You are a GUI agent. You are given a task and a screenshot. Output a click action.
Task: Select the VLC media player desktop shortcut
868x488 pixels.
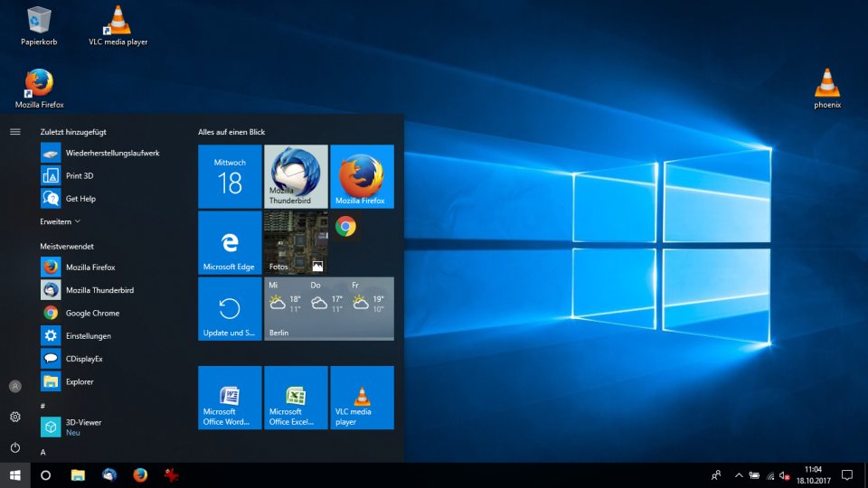(x=118, y=25)
